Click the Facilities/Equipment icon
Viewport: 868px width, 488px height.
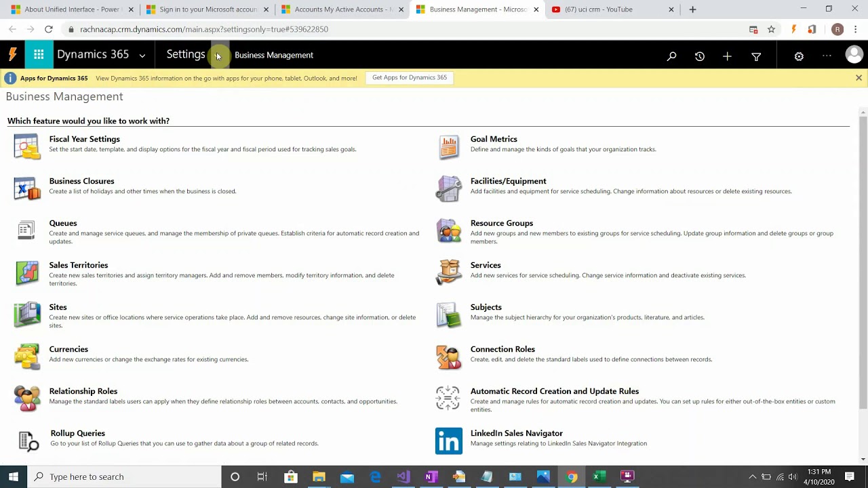(448, 188)
